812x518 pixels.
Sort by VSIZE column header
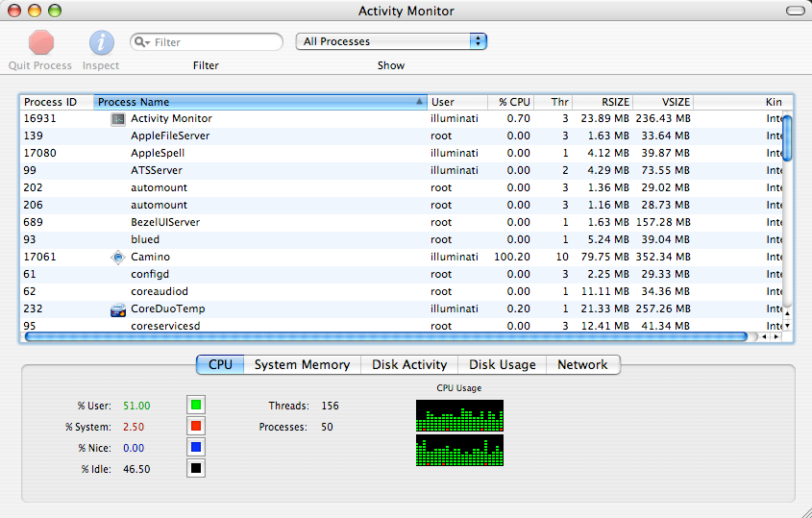coord(663,102)
